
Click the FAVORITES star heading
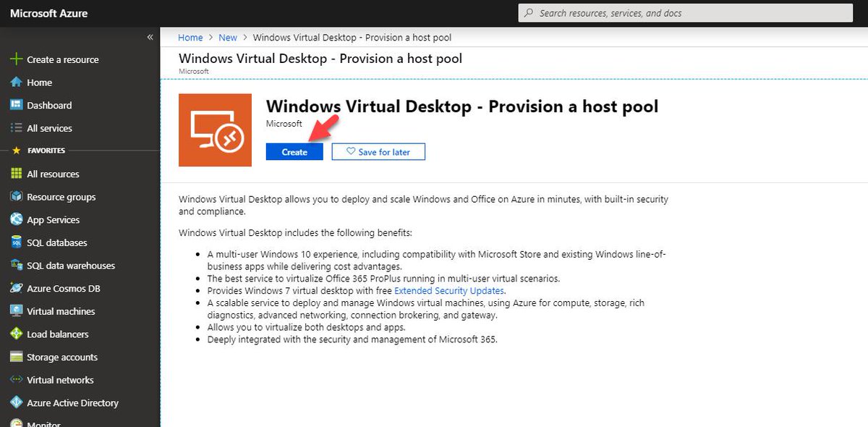(x=40, y=151)
